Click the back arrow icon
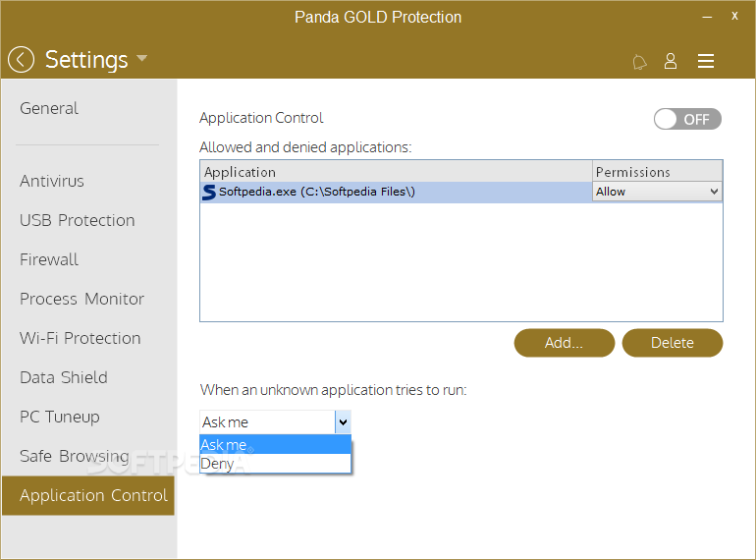This screenshot has width=756, height=560. 21,60
